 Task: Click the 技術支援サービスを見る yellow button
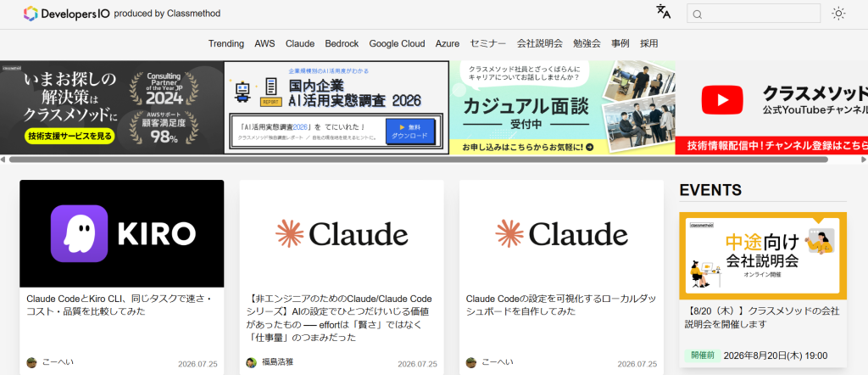70,136
